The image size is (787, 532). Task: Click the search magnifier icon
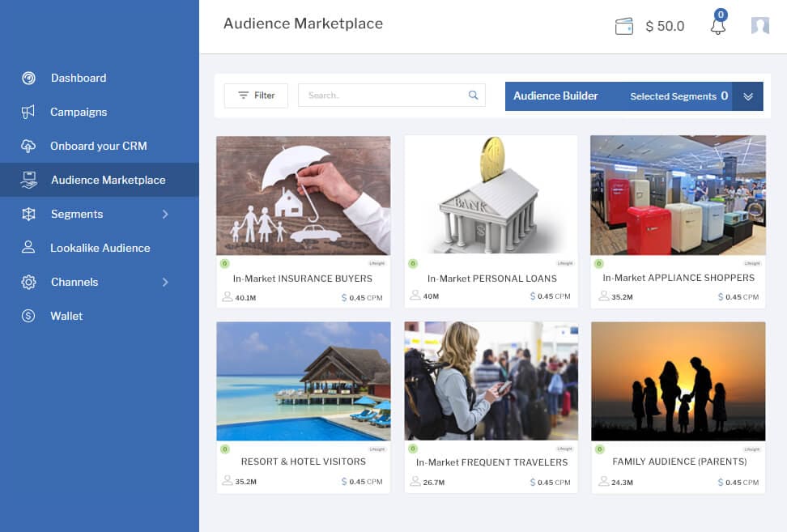point(473,95)
